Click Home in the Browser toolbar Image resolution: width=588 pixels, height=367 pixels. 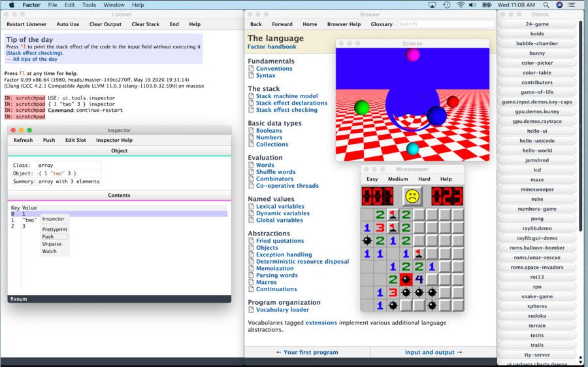coord(310,24)
